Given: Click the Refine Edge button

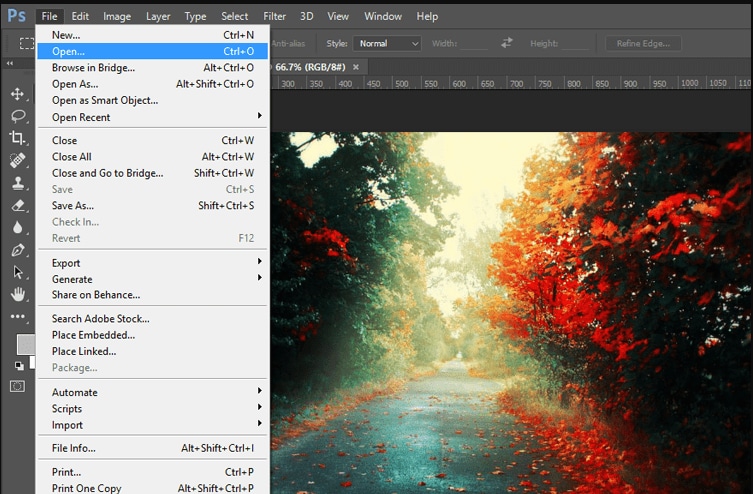Looking at the screenshot, I should (x=643, y=44).
